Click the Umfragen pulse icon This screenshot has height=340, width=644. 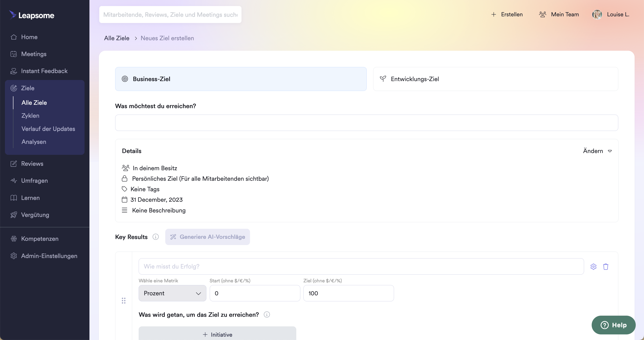pyautogui.click(x=14, y=181)
